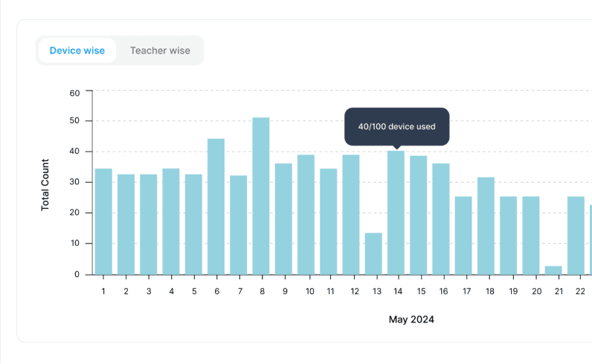Click the May 2024 axis label

tap(411, 320)
